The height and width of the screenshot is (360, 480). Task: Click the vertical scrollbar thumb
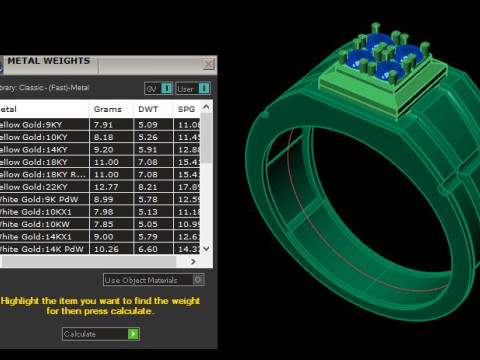(x=206, y=138)
